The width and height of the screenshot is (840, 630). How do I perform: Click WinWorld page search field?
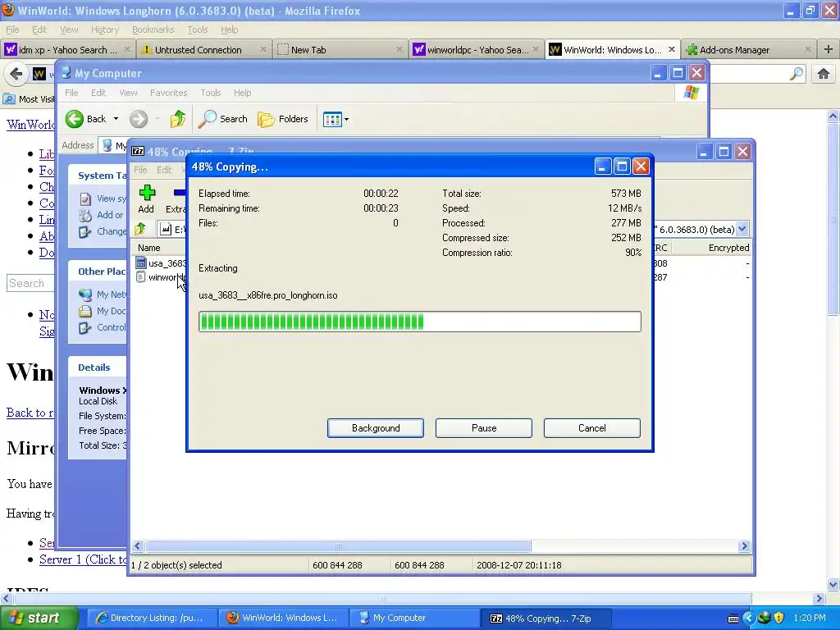pyautogui.click(x=30, y=283)
